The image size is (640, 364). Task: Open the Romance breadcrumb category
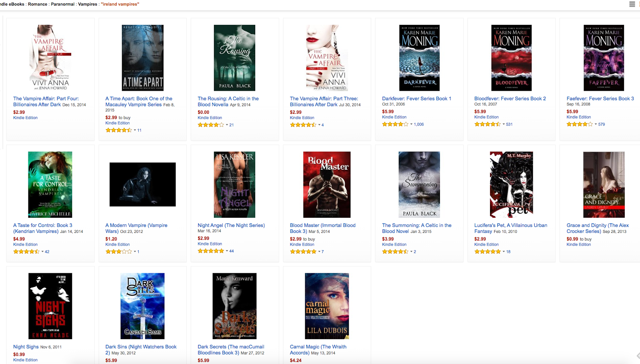coord(37,4)
